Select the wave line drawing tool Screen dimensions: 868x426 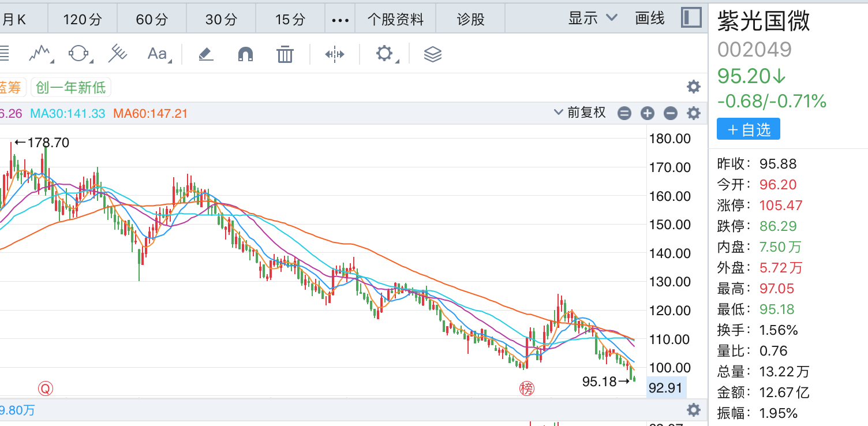click(40, 54)
